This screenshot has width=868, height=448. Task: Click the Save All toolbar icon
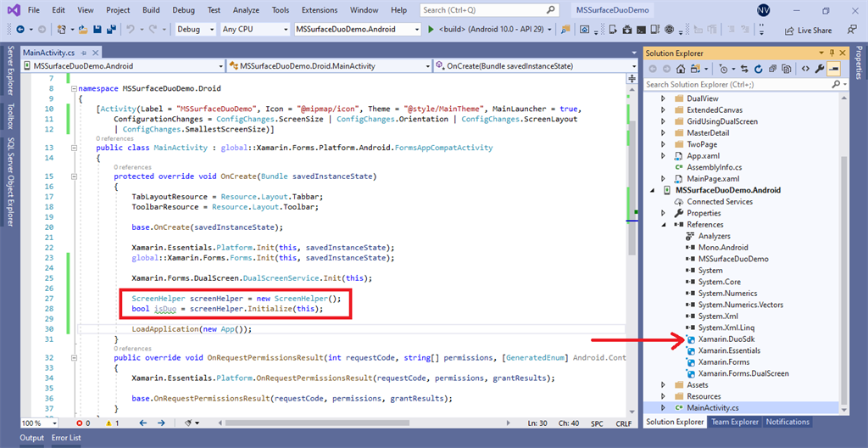111,30
